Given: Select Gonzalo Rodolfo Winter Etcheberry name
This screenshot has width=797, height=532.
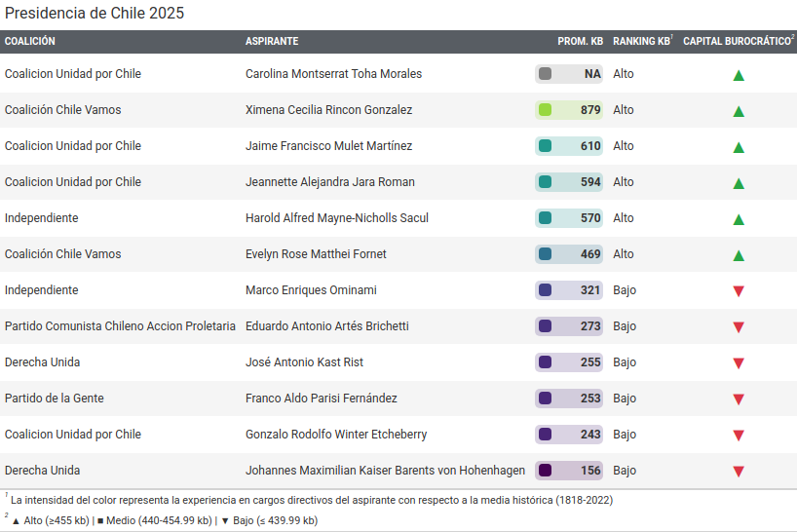Looking at the screenshot, I should [336, 435].
